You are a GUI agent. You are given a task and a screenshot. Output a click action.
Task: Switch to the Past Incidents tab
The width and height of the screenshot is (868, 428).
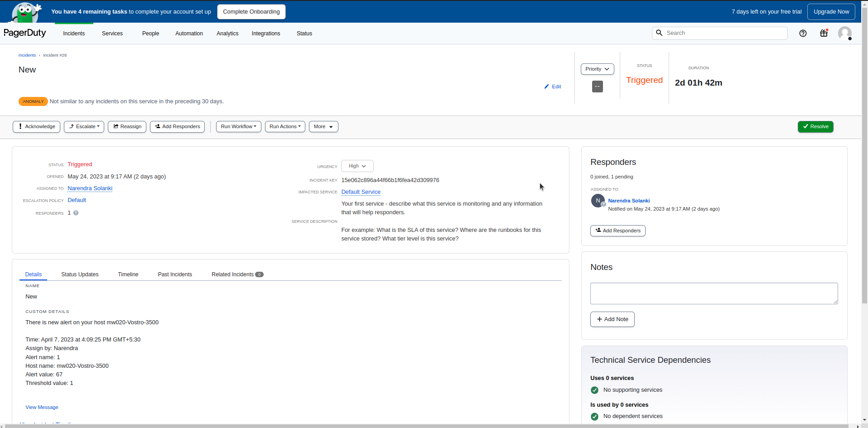point(175,274)
